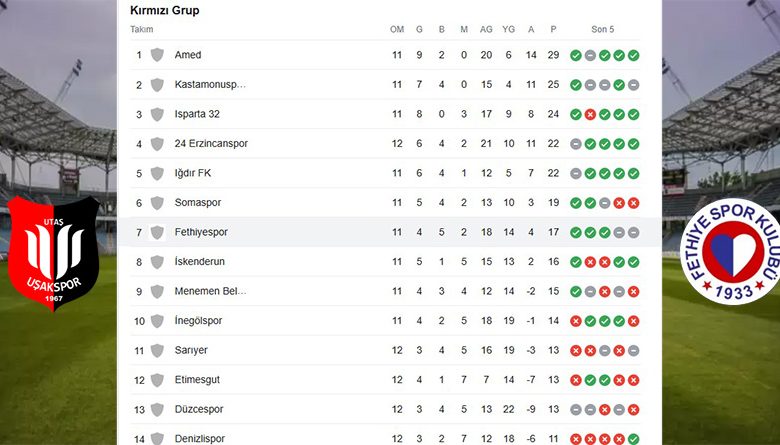Click the Takım column header
The height and width of the screenshot is (445, 780).
click(x=142, y=30)
